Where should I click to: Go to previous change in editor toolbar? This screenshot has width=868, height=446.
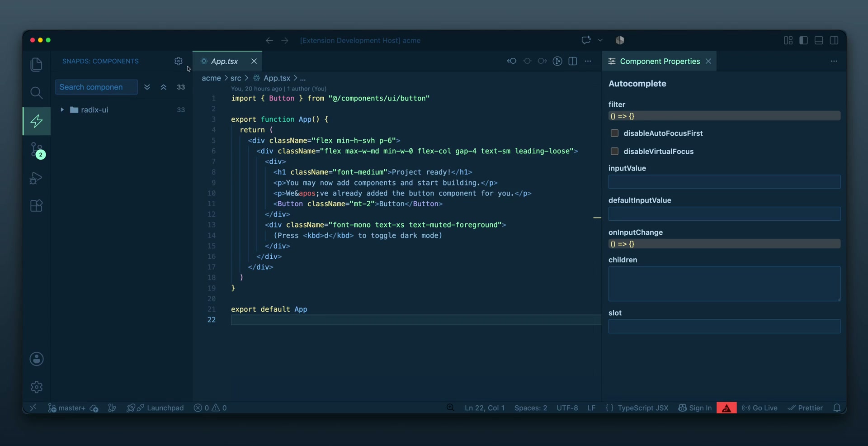512,61
